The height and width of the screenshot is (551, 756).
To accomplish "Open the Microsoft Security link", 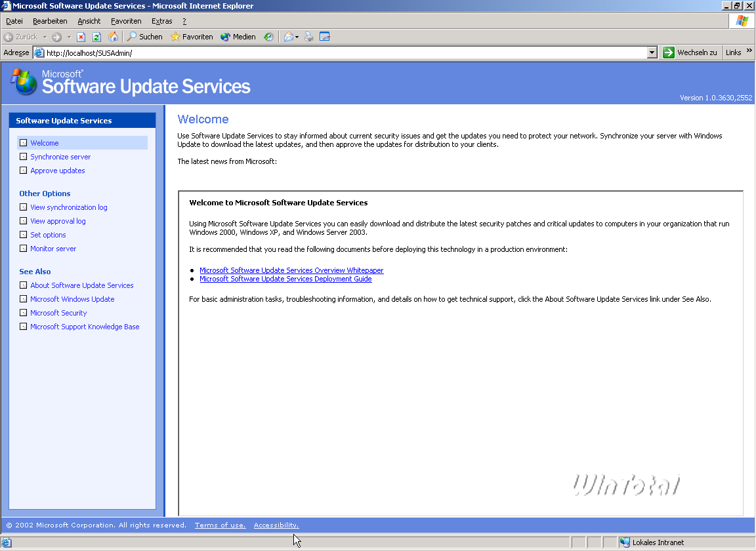I will point(58,313).
